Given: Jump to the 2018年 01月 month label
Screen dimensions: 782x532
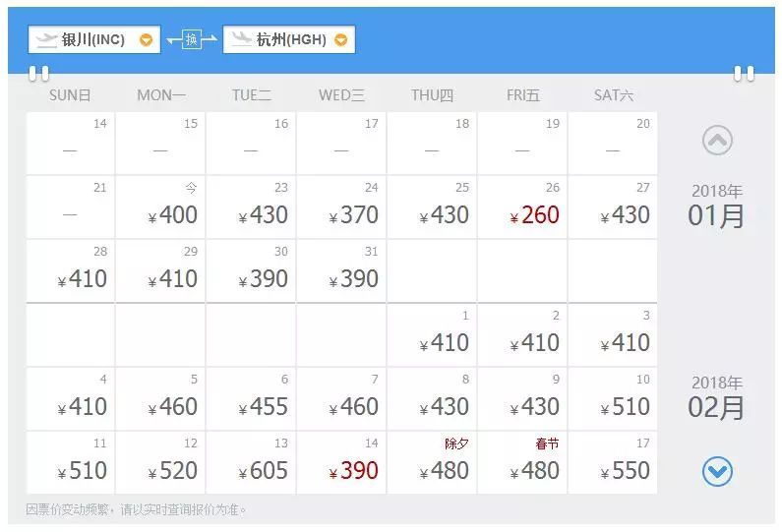Looking at the screenshot, I should click(x=716, y=207).
